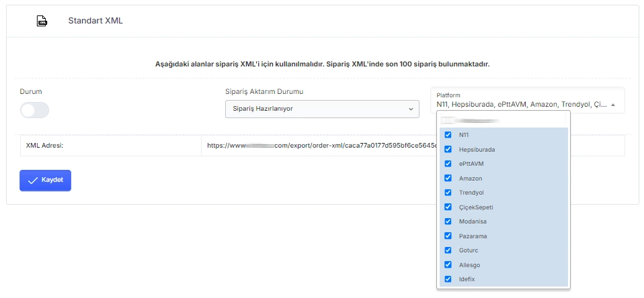
Task: Collapse the Platform multi-select dropdown
Action: coord(527,100)
